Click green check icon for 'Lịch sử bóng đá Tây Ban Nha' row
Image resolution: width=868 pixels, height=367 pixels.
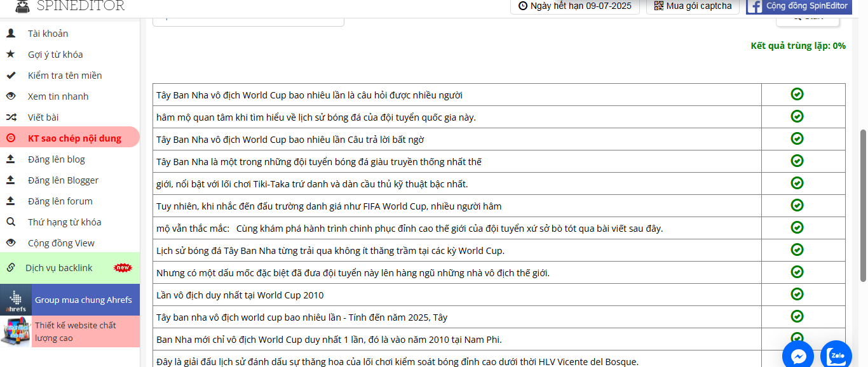[x=797, y=250]
